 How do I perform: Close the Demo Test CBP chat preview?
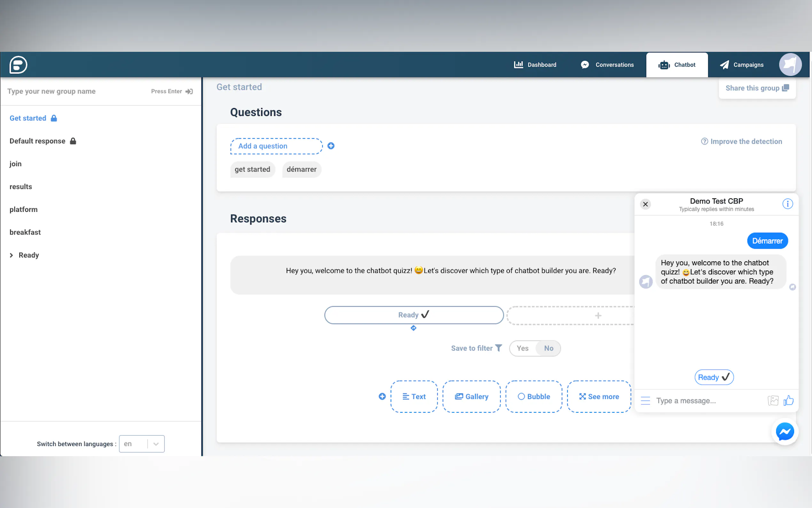point(645,204)
